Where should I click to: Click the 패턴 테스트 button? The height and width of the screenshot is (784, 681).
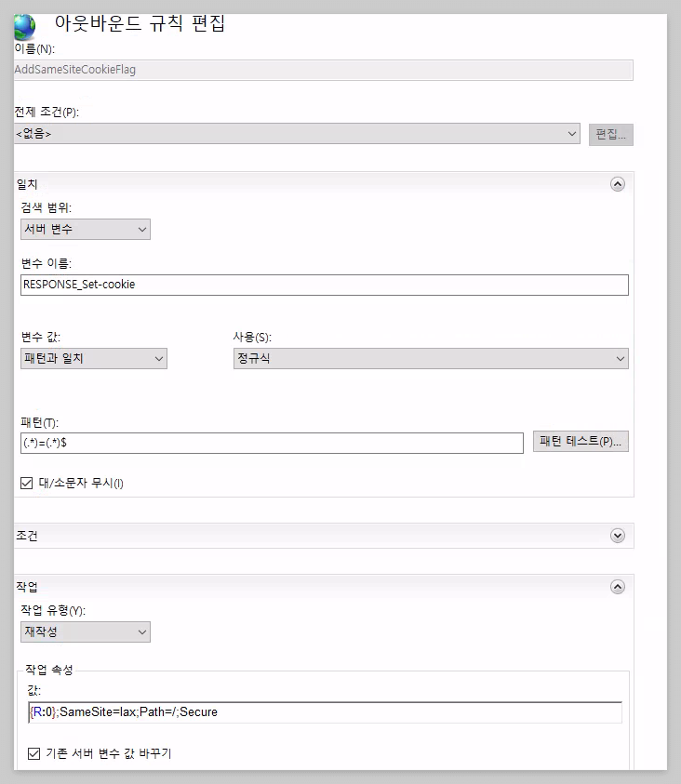tap(581, 442)
